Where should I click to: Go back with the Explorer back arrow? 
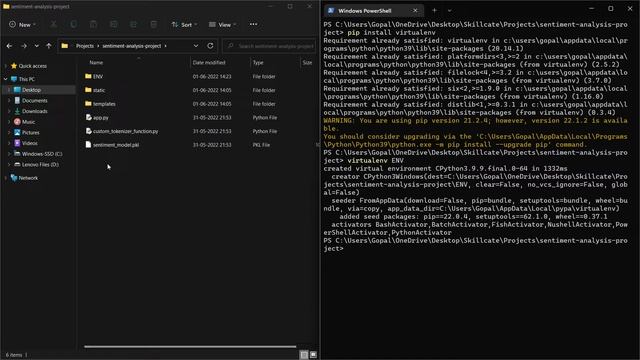pyautogui.click(x=9, y=46)
